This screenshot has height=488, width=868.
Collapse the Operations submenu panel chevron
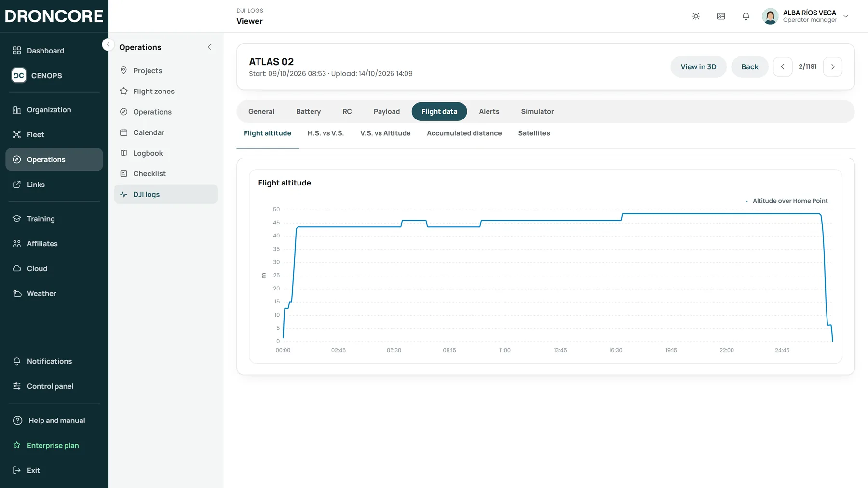coord(209,47)
